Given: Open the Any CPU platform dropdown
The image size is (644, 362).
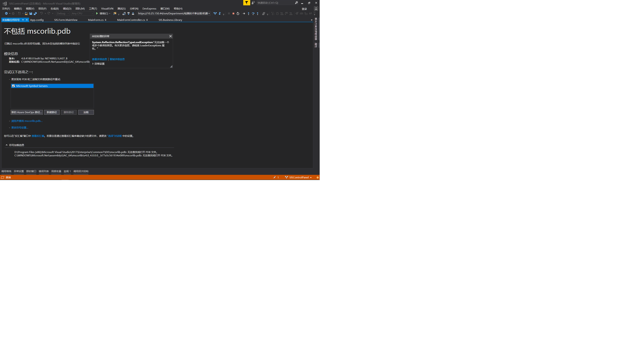Looking at the screenshot, I should pyautogui.click(x=83, y=13).
